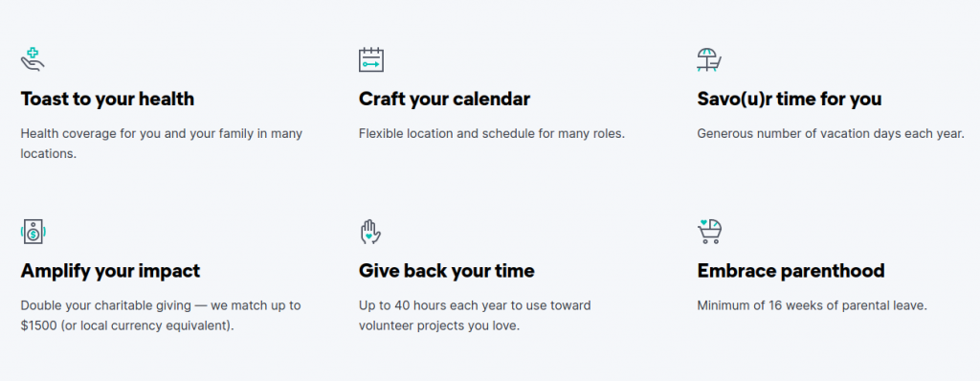Click the 16 weeks parental leave text
Screen dimensions: 980x381
tap(812, 306)
